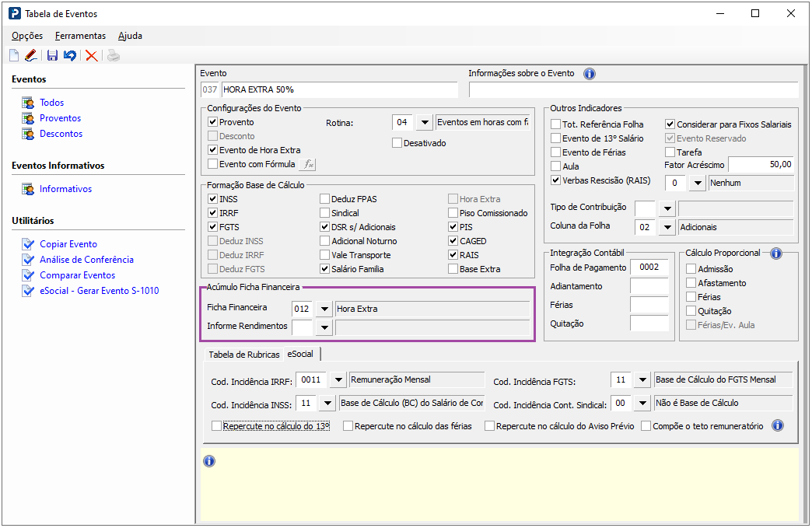This screenshot has height=528, width=812.
Task: Toggle Evento de Hora Extra checkbox
Action: (212, 150)
